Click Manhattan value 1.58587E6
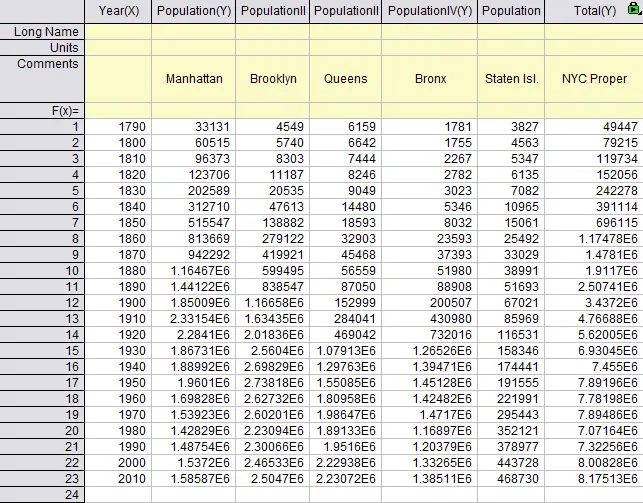The image size is (643, 503). [x=194, y=478]
